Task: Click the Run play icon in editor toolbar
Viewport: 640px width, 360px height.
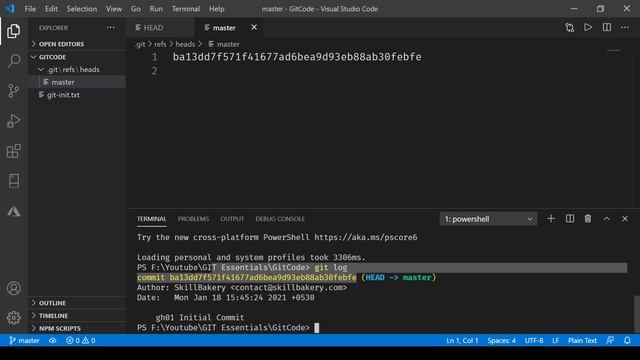Action: tap(588, 27)
